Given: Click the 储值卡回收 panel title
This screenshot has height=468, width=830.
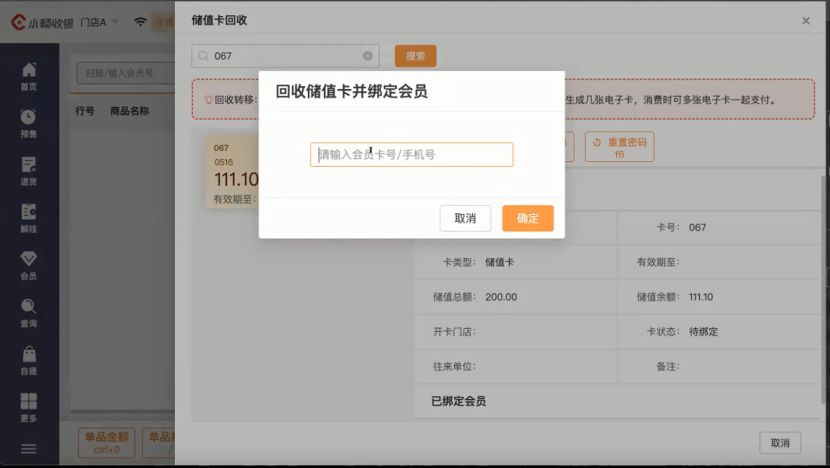Looking at the screenshot, I should coord(219,20).
